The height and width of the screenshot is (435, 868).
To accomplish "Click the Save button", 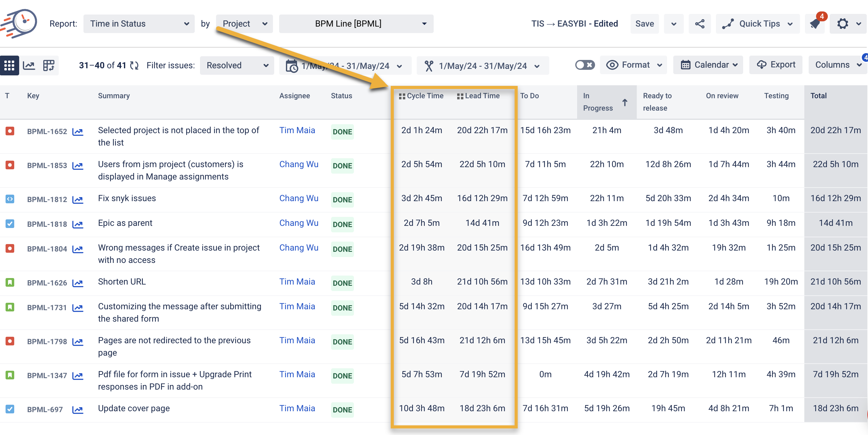I will 644,23.
